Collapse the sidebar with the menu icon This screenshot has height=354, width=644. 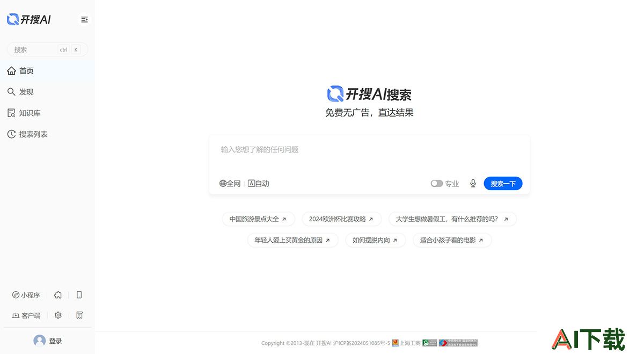coord(84,19)
